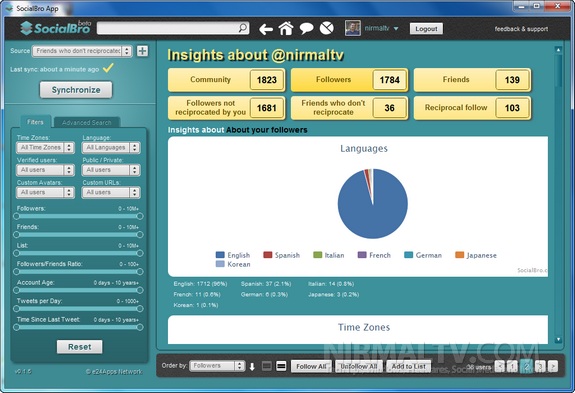
Task: Open the Public / Private dropdown
Action: (111, 170)
